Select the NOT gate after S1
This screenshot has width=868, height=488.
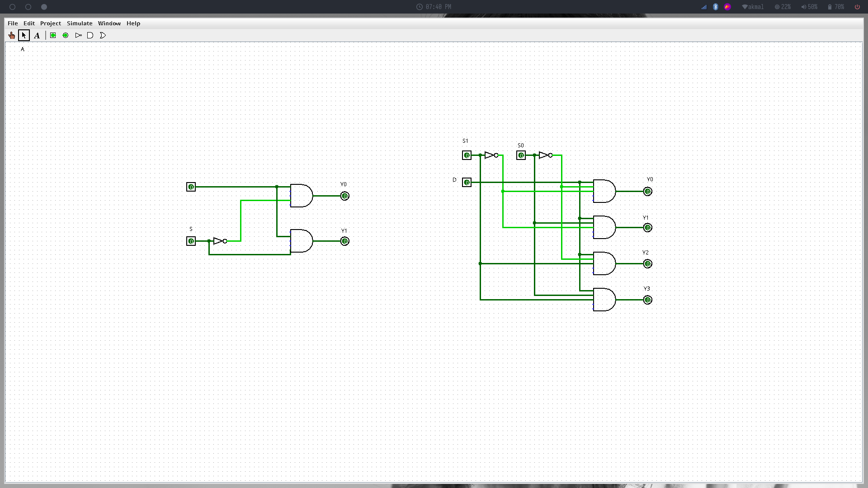491,155
